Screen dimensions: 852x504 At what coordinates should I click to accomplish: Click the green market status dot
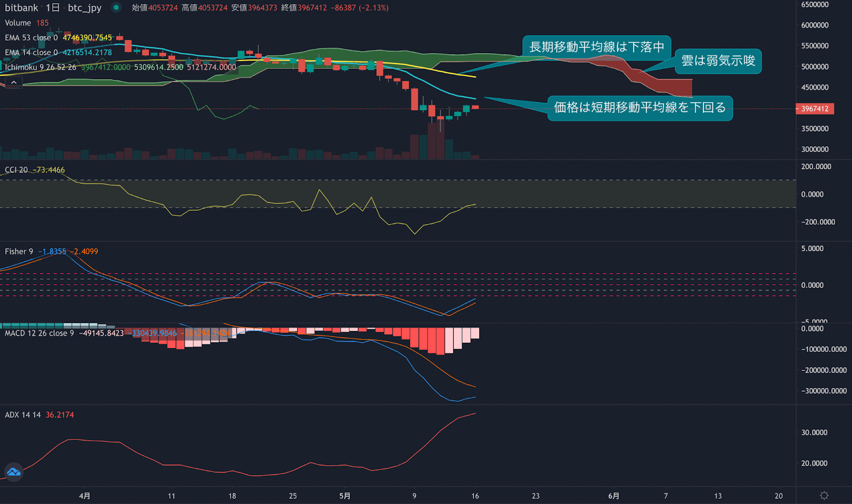pos(116,7)
